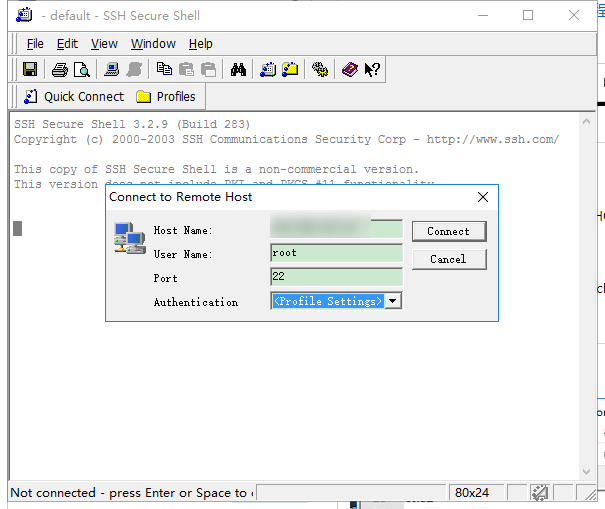This screenshot has height=509, width=605.
Task: Click the Save toolbar icon
Action: pos(30,69)
